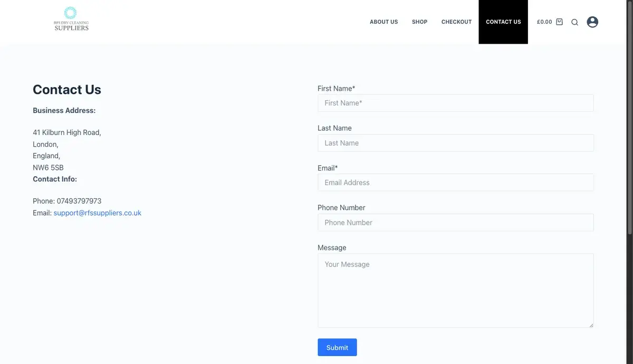Focus the Last Name input field

click(456, 143)
